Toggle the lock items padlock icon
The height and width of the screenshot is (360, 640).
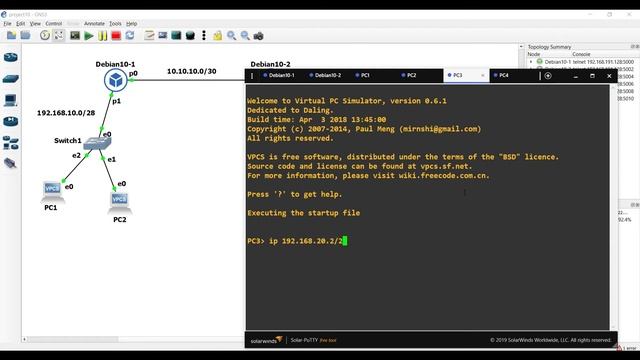pos(218,36)
